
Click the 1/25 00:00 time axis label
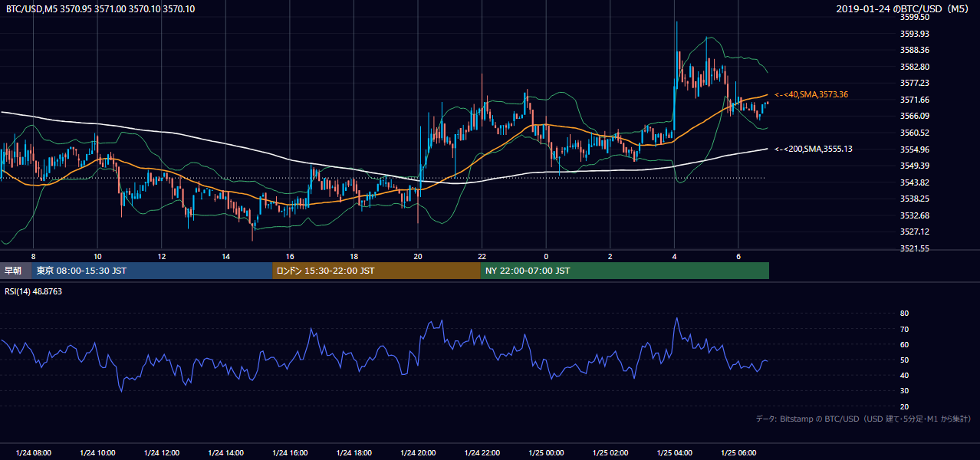(x=546, y=453)
